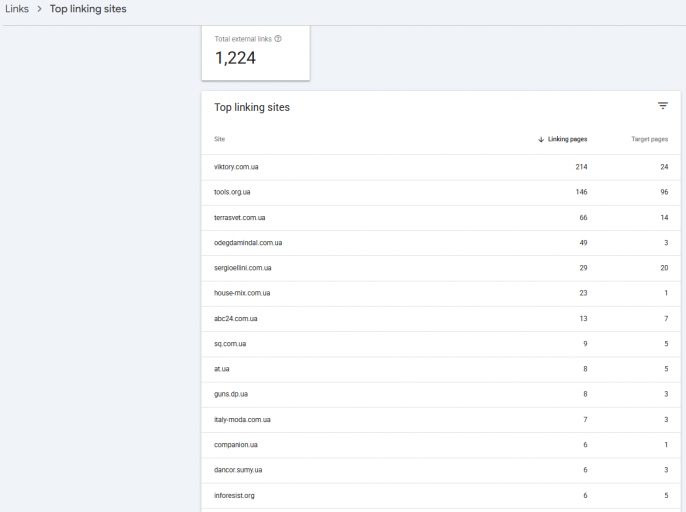Sort by Target pages column header
The height and width of the screenshot is (512, 686).
(649, 139)
